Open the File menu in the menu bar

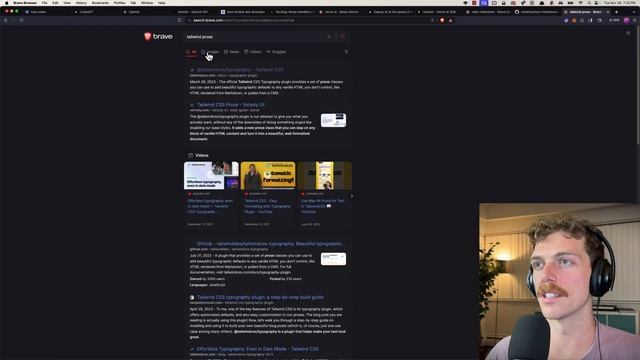(x=44, y=3)
